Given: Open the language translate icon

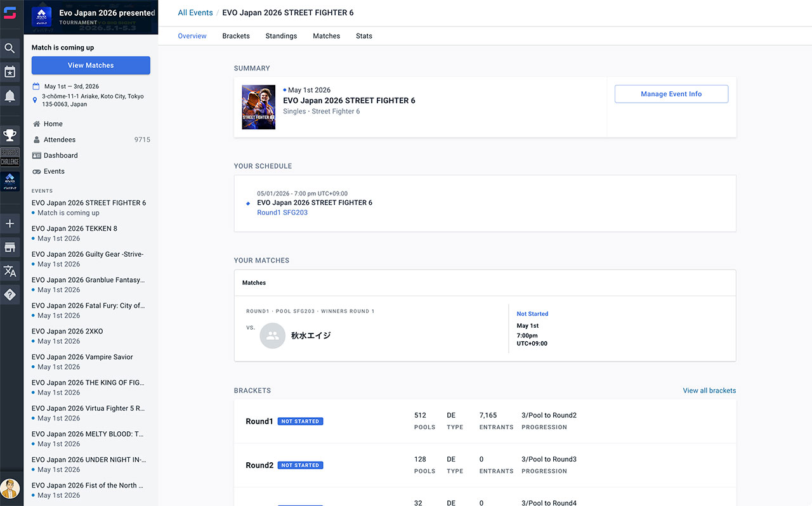Looking at the screenshot, I should (10, 271).
